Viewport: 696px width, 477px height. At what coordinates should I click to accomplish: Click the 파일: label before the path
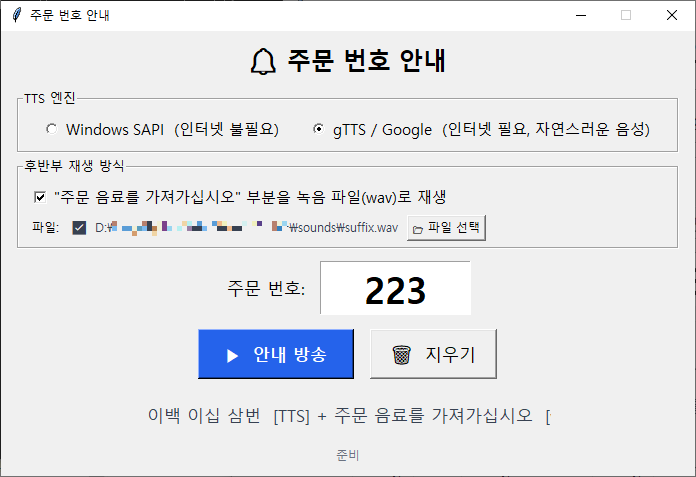(46, 228)
